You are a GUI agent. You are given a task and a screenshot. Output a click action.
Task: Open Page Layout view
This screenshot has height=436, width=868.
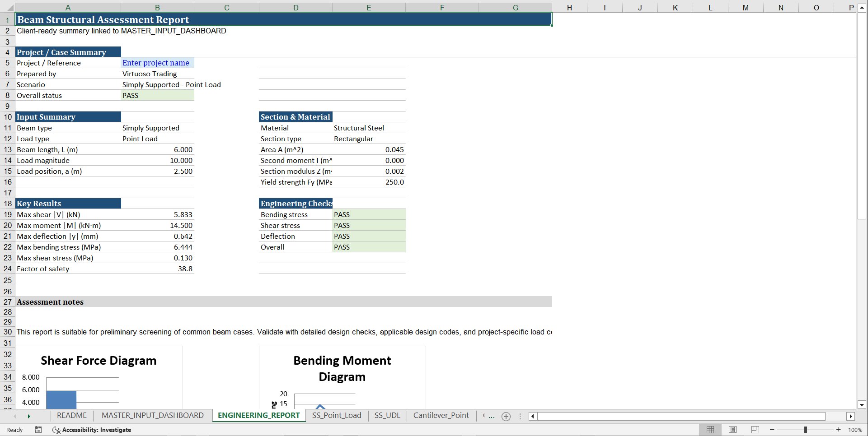pos(732,430)
